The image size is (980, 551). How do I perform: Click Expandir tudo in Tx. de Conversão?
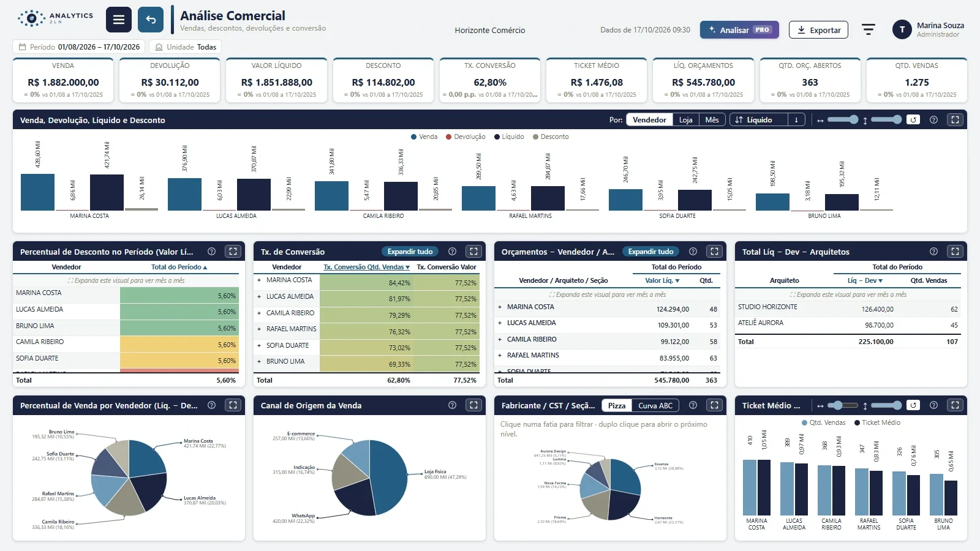click(410, 252)
